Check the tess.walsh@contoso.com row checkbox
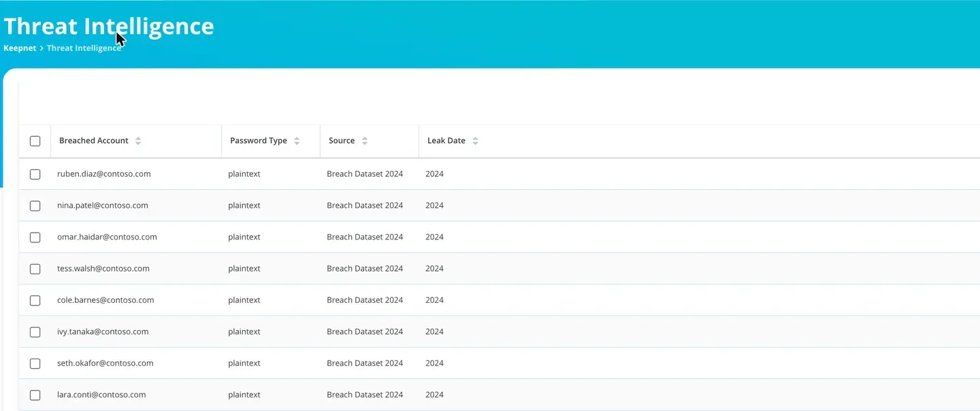 pyautogui.click(x=35, y=269)
